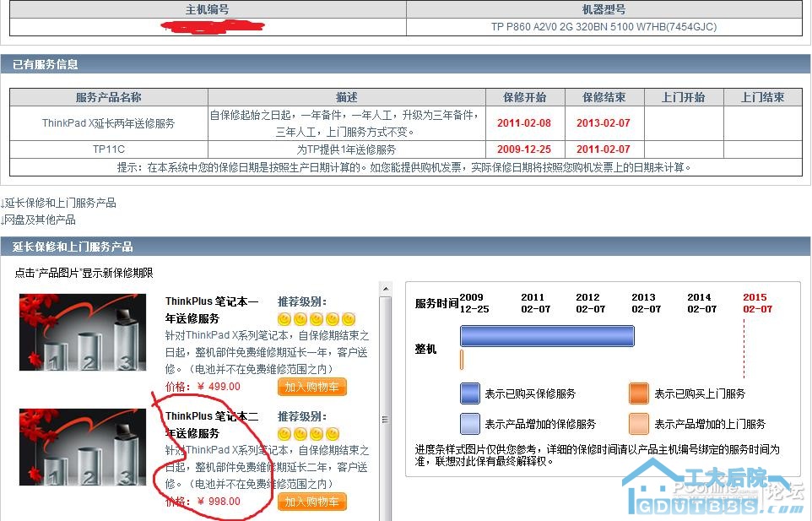Click the 表示已购买保修服务 legend label
Viewport: 812px width, 521px height.
click(530, 393)
